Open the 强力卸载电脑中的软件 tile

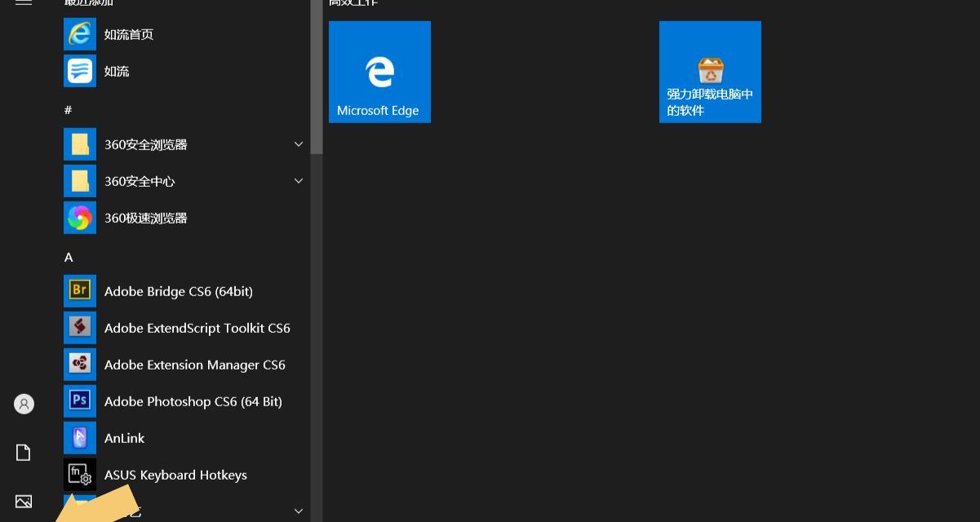(x=710, y=72)
